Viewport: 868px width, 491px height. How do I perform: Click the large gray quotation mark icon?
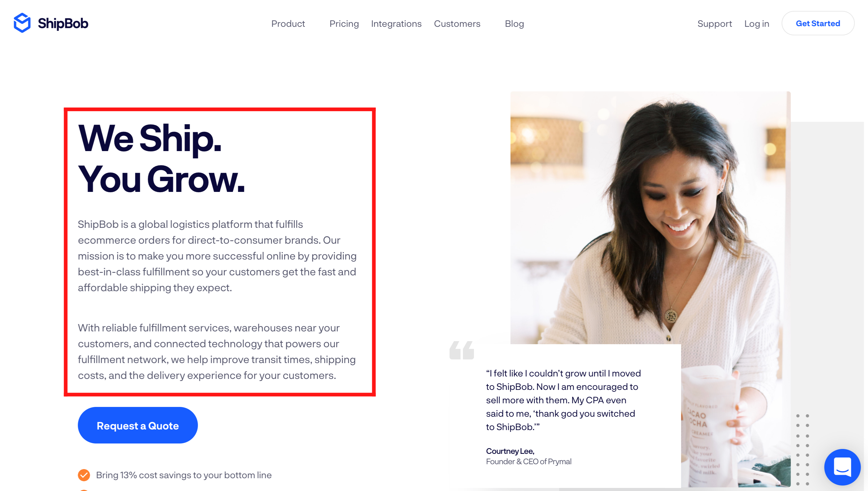click(461, 350)
